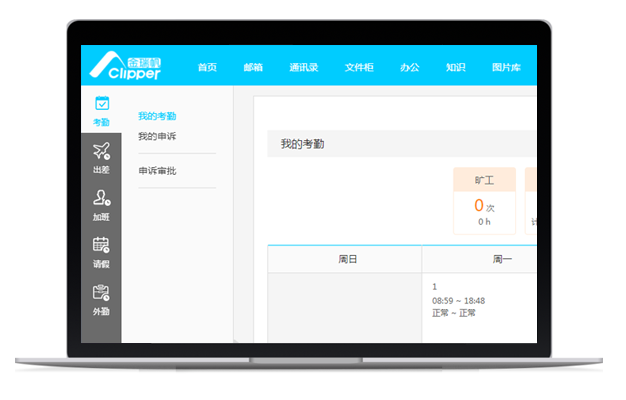Image resolution: width=626 pixels, height=400 pixels.
Task: Open 图片库 in the top bar
Action: coord(506,67)
